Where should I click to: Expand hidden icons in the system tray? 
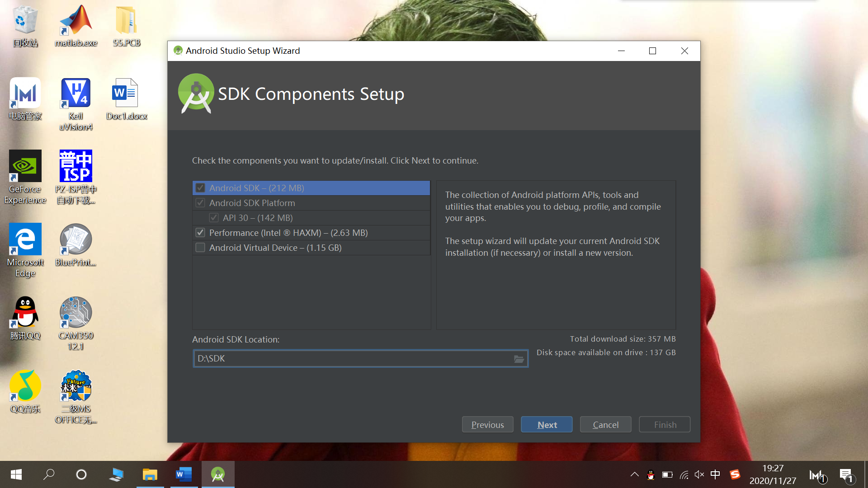pos(634,474)
